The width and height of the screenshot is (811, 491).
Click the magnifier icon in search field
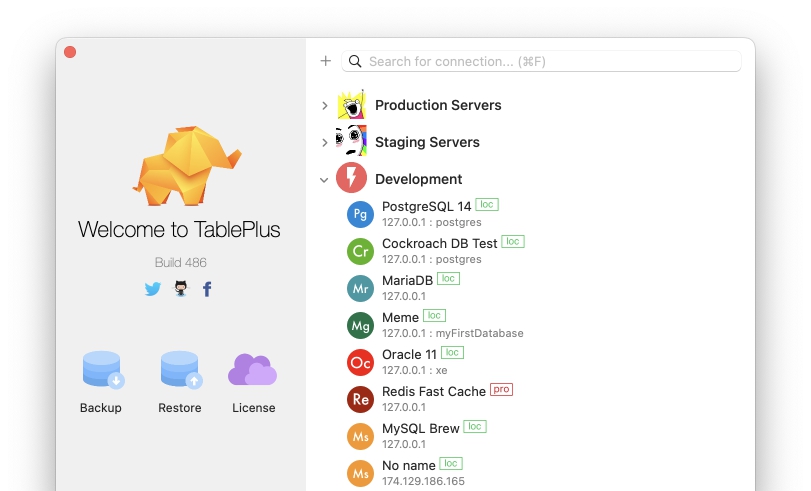point(355,62)
